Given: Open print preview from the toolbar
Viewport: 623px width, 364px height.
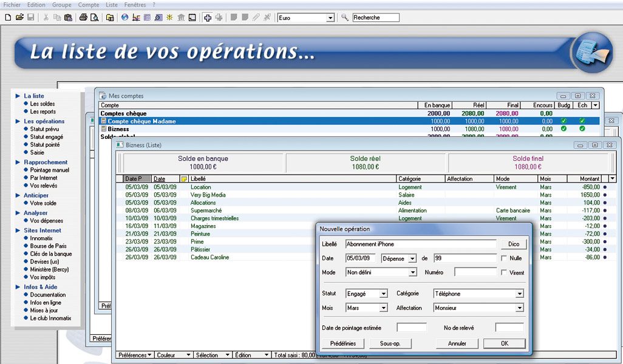Looking at the screenshot, I should [94, 18].
